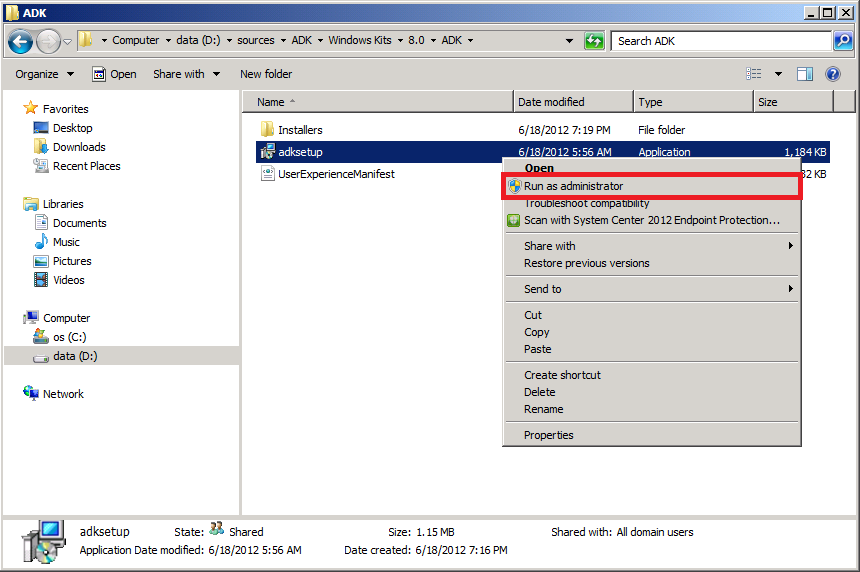Screen dimensions: 860x572
Task: Open the Send to submenu
Action: click(x=652, y=288)
